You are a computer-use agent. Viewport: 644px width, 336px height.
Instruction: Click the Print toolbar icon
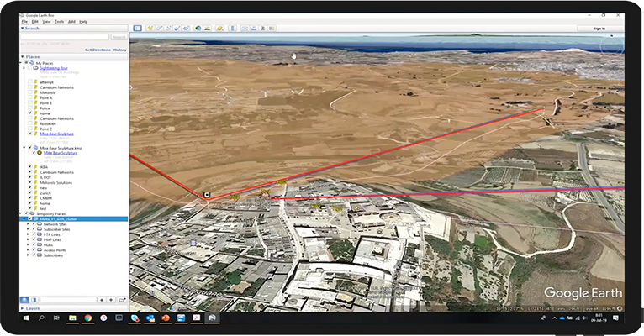pyautogui.click(x=254, y=29)
